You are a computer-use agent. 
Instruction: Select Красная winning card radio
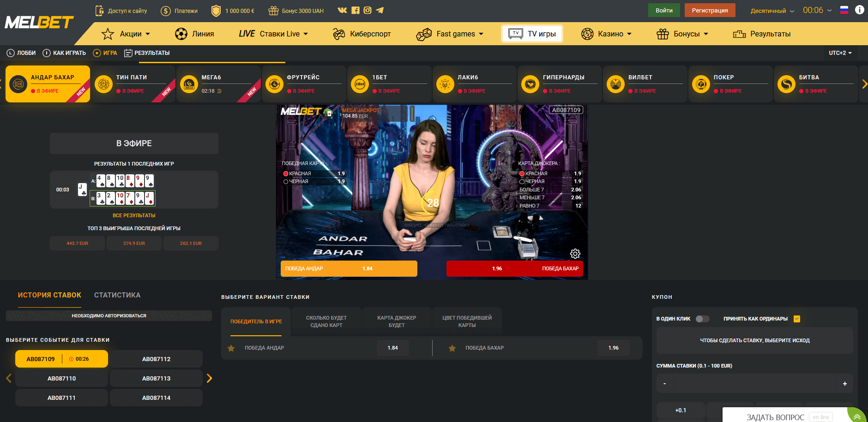pos(286,174)
